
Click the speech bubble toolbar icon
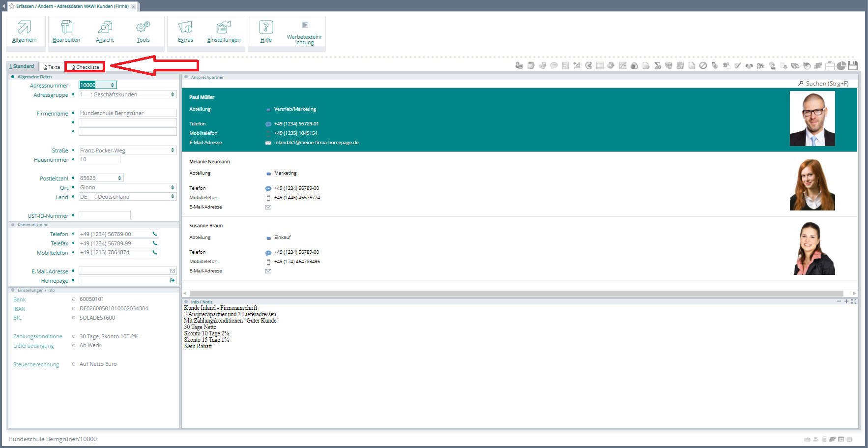pyautogui.click(x=554, y=65)
